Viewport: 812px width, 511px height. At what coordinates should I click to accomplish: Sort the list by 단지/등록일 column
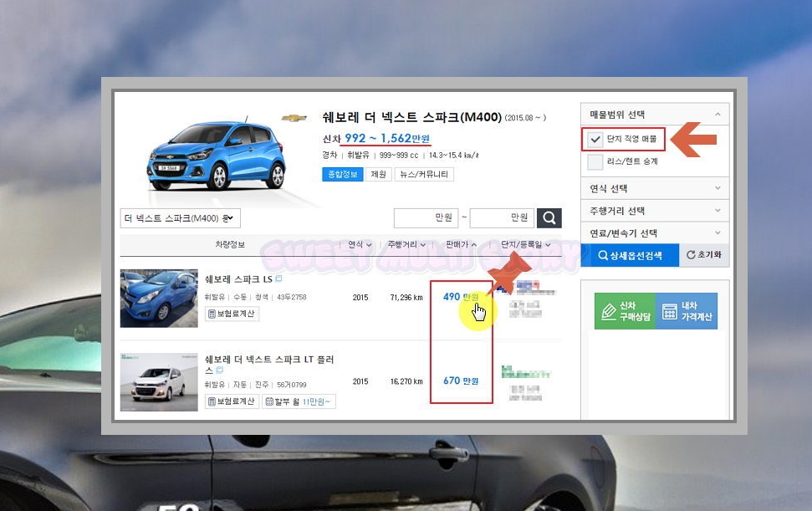coord(526,244)
